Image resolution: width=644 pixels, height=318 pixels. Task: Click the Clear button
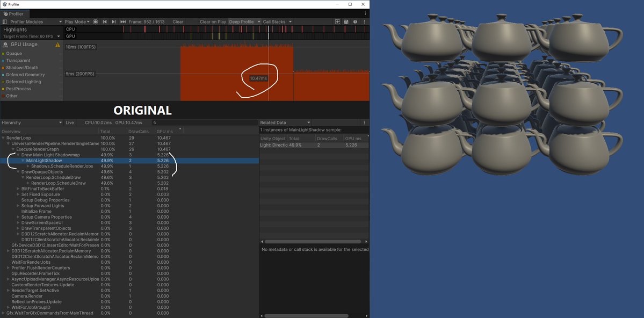[x=178, y=22]
